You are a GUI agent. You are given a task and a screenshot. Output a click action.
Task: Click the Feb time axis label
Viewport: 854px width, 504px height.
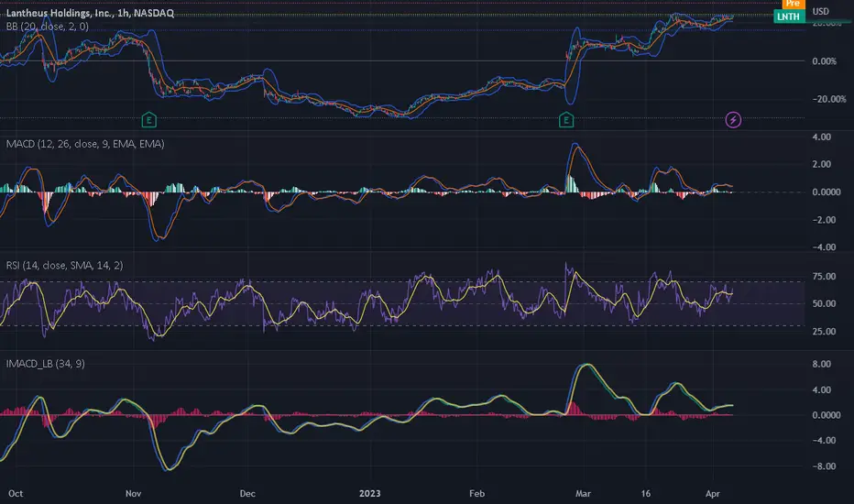click(x=477, y=494)
